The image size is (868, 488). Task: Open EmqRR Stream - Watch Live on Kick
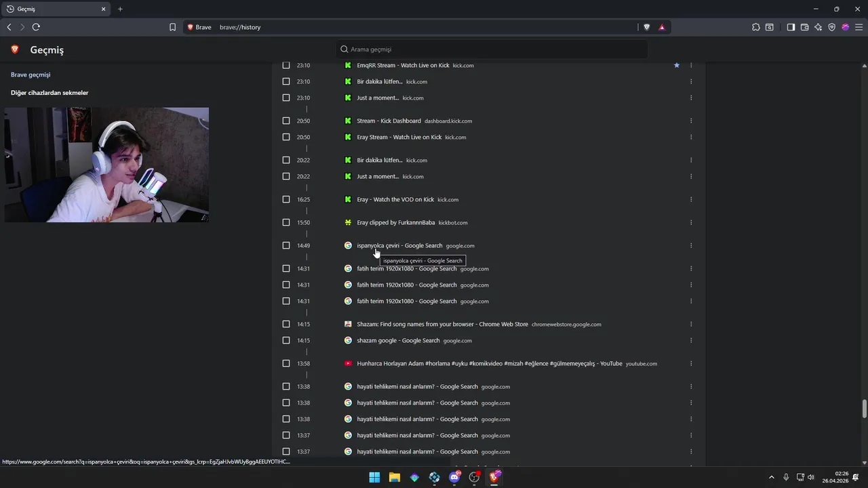(x=403, y=65)
